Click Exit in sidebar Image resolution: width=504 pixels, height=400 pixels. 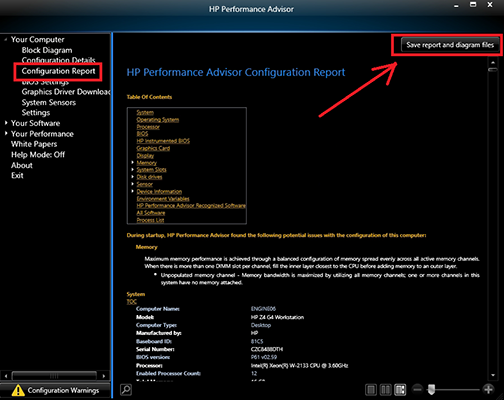(17, 175)
